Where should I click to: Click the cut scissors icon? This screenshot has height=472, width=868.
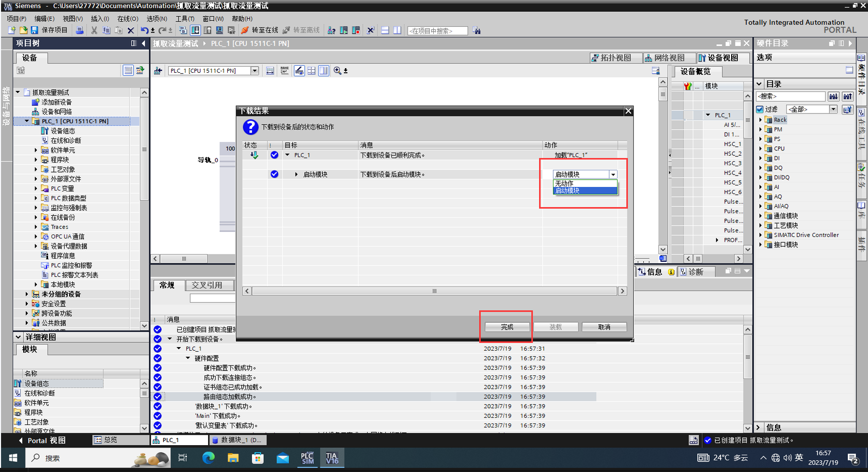coord(94,30)
